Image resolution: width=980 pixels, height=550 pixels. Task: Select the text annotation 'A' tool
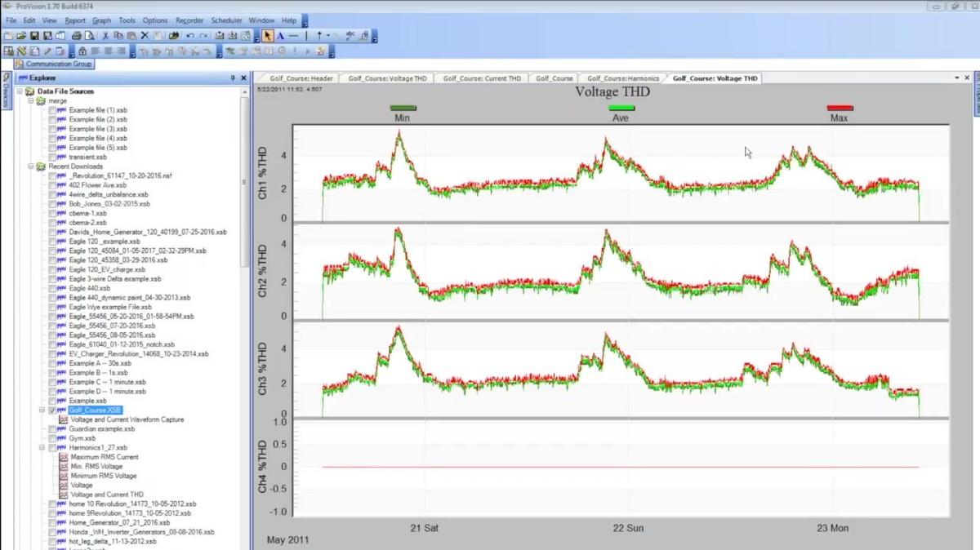point(280,36)
